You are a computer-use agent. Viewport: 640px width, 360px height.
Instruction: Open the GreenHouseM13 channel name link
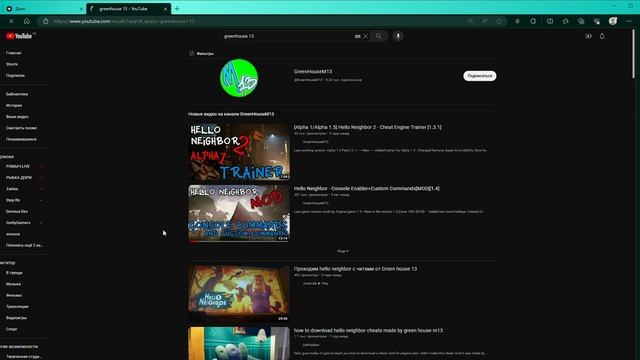pyautogui.click(x=313, y=71)
